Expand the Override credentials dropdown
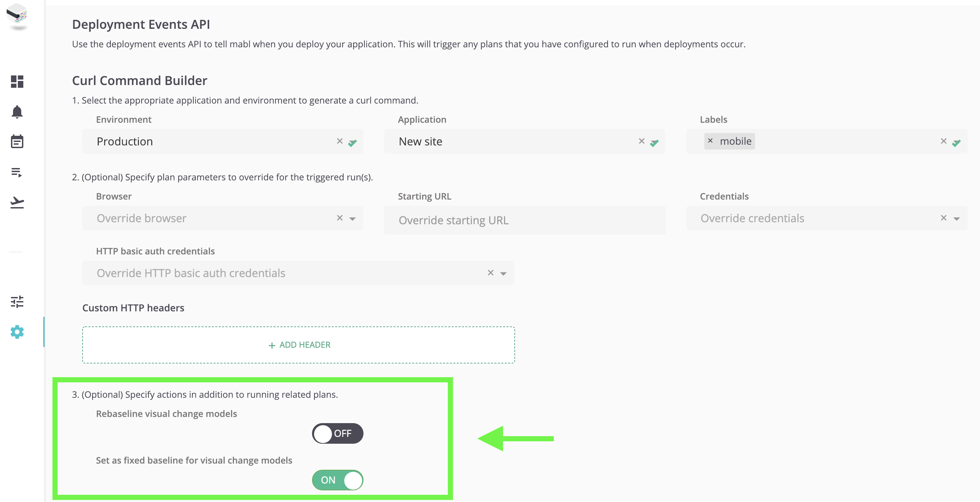Screen dimensions: 980x502 (x=956, y=219)
